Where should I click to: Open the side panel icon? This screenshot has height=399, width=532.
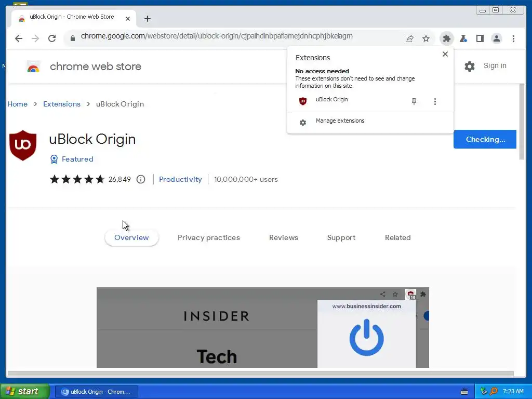[x=480, y=38]
